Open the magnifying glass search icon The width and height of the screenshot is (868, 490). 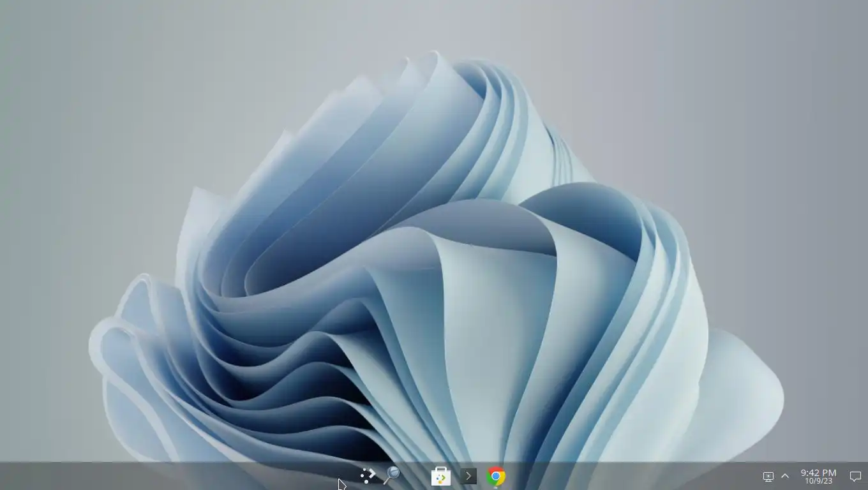click(391, 475)
